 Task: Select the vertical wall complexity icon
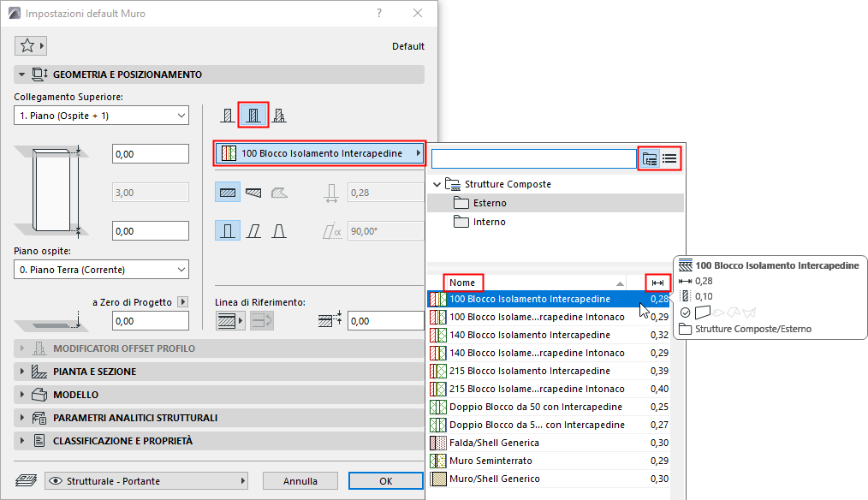tap(228, 231)
